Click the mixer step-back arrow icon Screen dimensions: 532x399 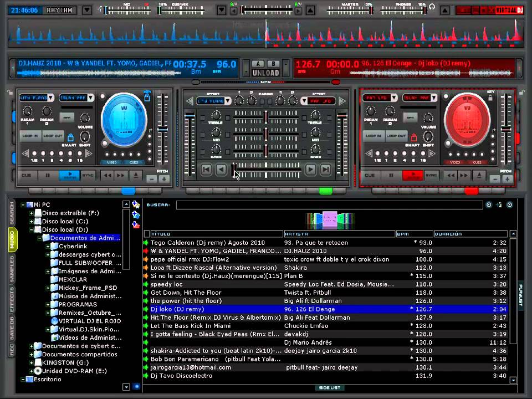pyautogui.click(x=221, y=169)
